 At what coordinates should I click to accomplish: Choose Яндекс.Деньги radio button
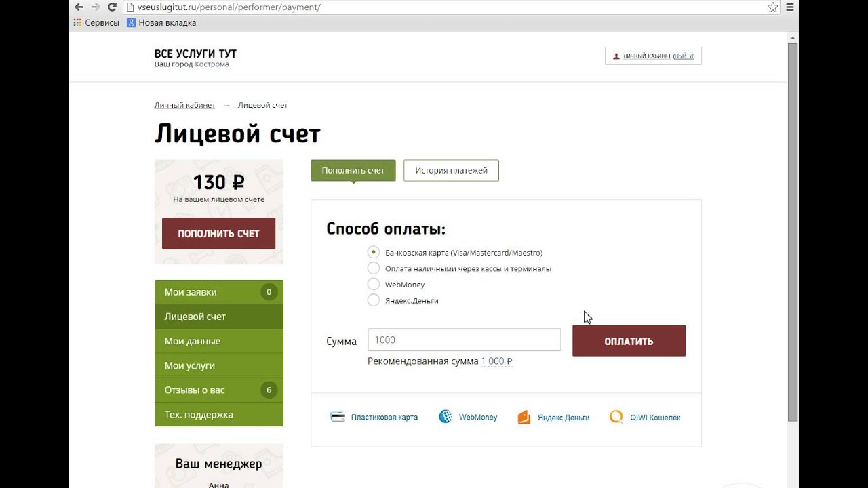[x=374, y=300]
